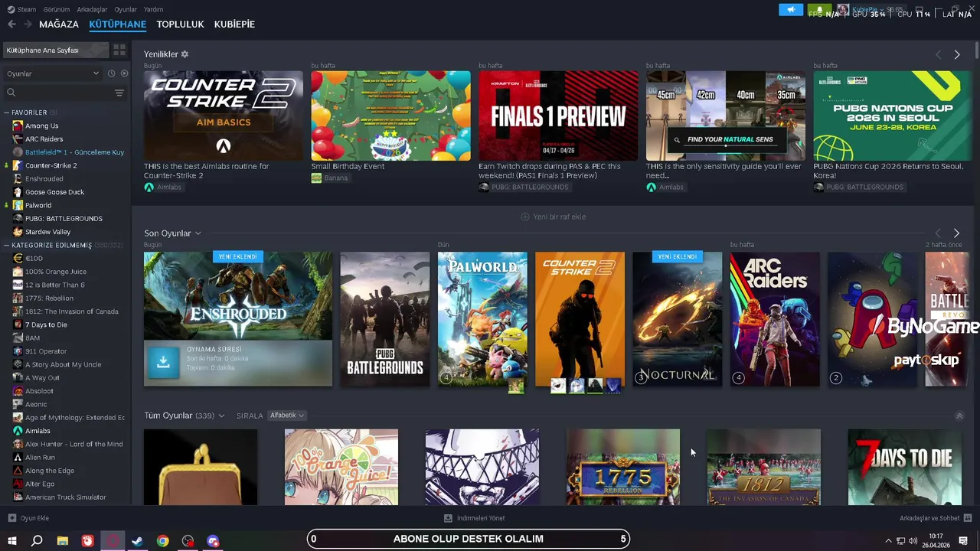Collapse Tüm Oyunlar with the up arrow

click(959, 416)
